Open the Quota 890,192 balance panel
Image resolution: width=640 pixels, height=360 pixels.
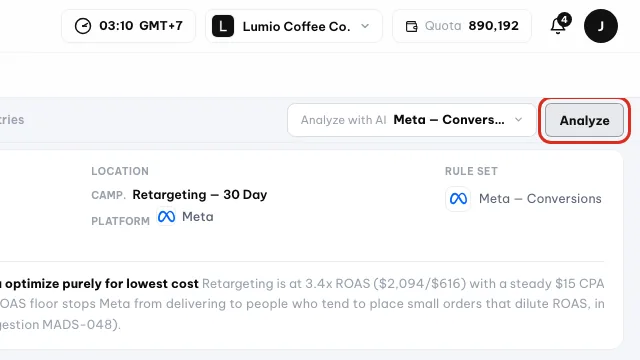click(462, 26)
